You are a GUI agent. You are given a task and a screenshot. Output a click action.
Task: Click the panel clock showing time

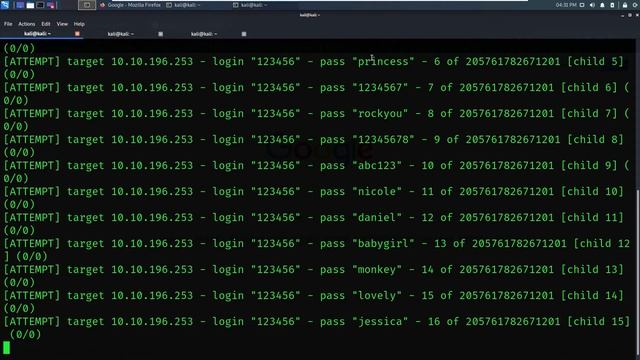pos(566,5)
